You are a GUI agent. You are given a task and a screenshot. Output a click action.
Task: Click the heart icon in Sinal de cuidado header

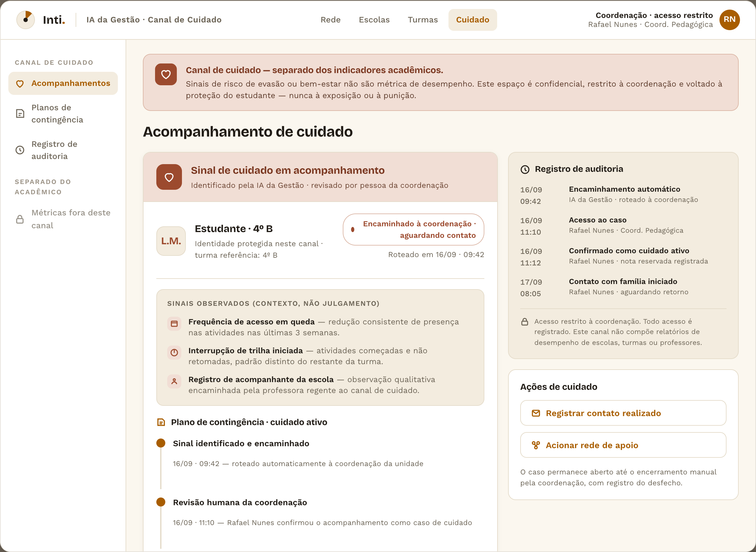169,177
